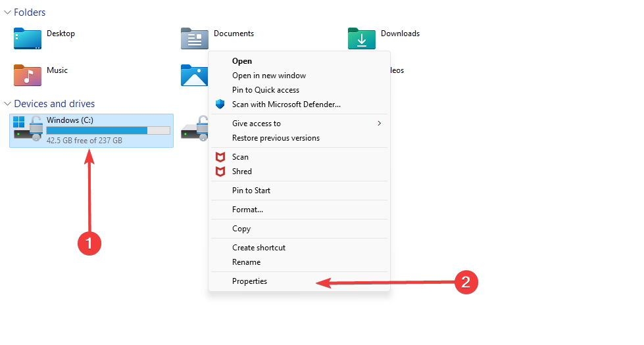Click the McAfee icon next to Shred
Screen dimensions: 644x345
(x=220, y=172)
